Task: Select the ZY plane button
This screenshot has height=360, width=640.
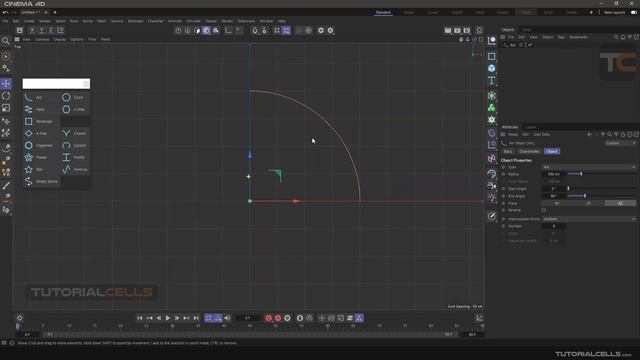Action: (x=588, y=203)
